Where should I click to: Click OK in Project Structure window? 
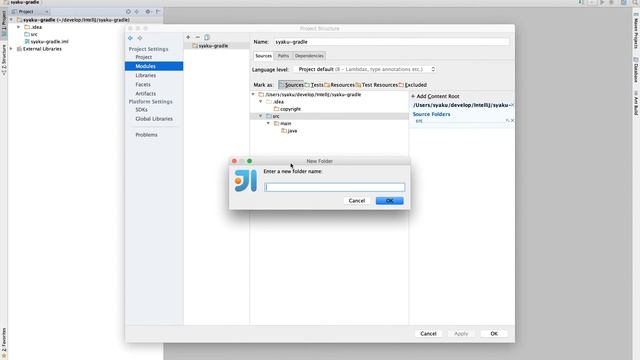point(494,334)
